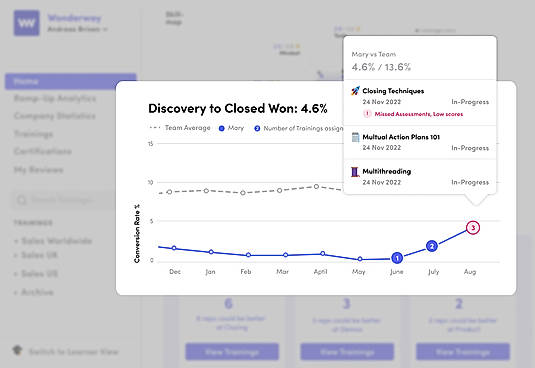This screenshot has height=368, width=535.
Task: Select the blue June marker numbered 1
Action: (x=397, y=258)
